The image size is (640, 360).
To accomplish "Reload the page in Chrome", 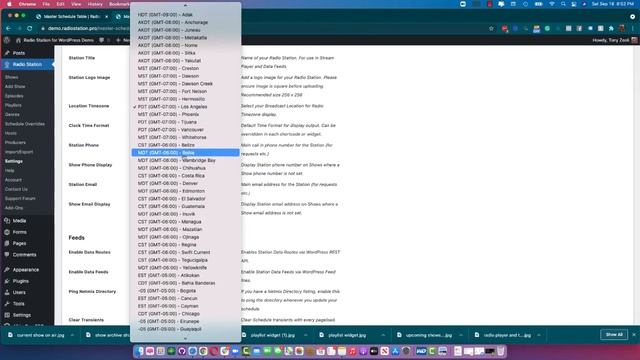I will tap(29, 28).
